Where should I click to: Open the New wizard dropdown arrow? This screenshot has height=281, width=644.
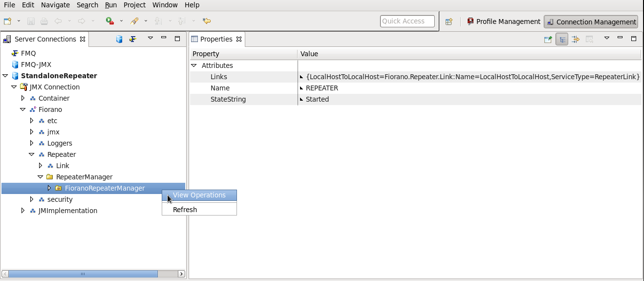19,21
